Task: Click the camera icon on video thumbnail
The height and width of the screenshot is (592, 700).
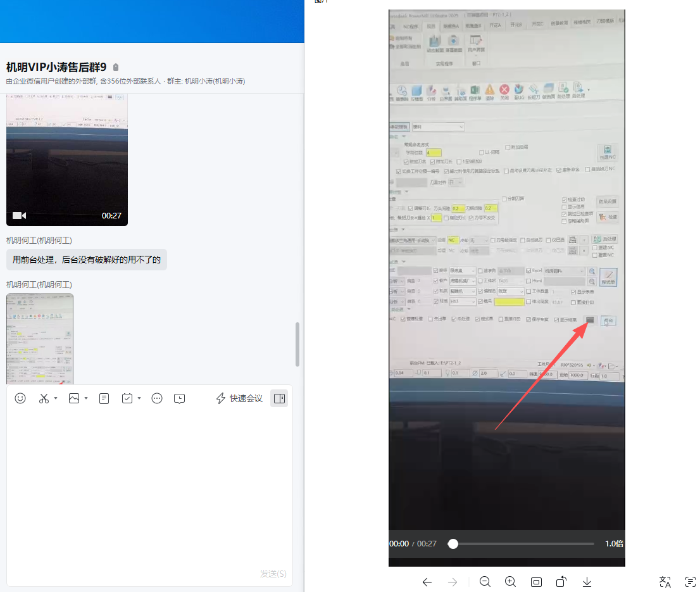Action: (x=19, y=216)
